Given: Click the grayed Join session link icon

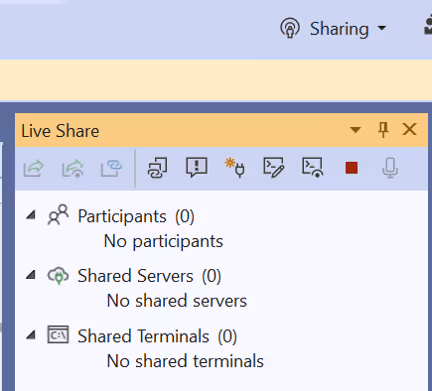Looking at the screenshot, I should click(111, 168).
